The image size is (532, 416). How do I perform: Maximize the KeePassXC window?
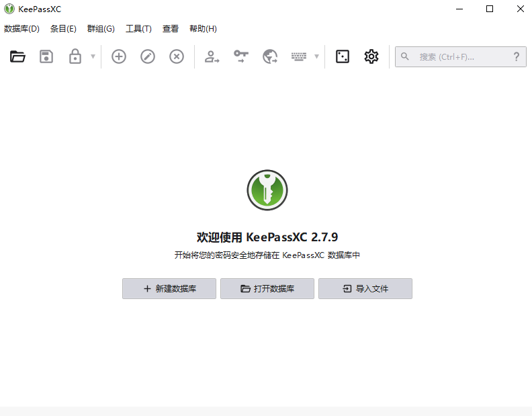(x=490, y=9)
